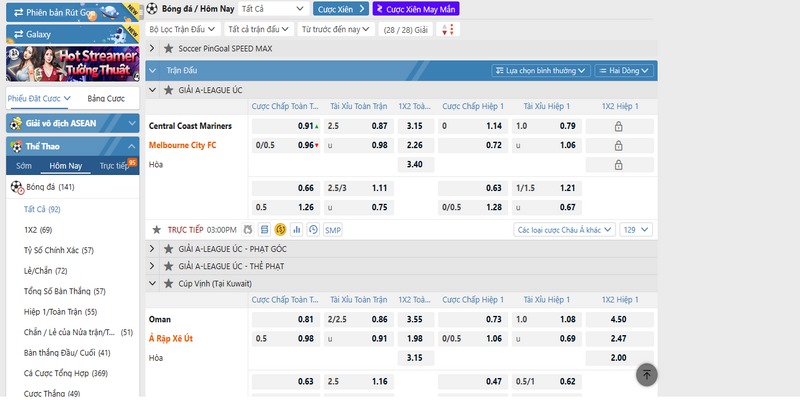Click the gold coin icon
This screenshot has height=400, width=800.
(x=280, y=230)
